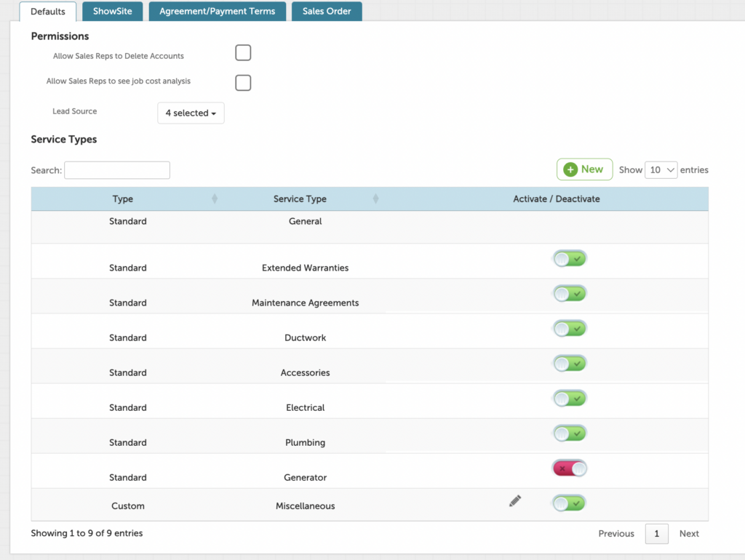745x560 pixels.
Task: Click the Service Types heading
Action: 64,139
